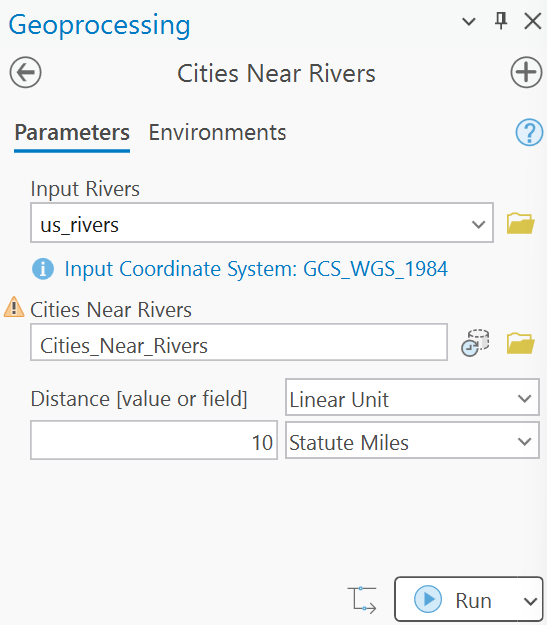
Task: Click Input Coordinate System GCS_WGS_1984 message
Action: click(256, 269)
